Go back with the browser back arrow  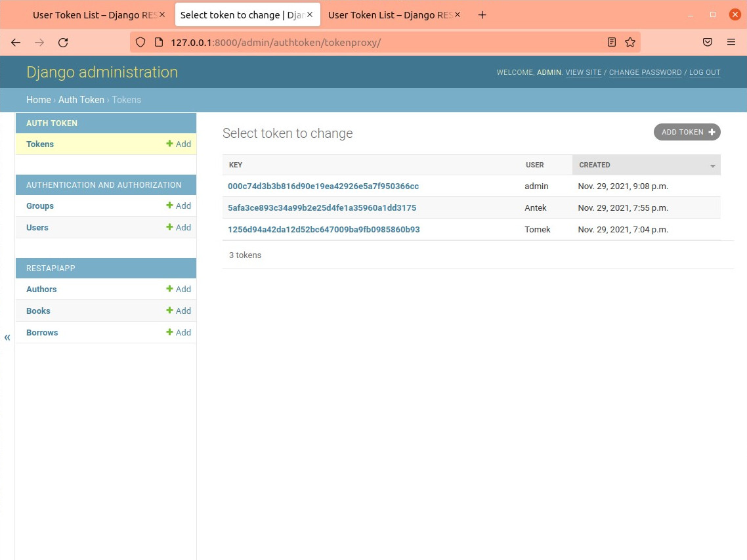tap(16, 43)
